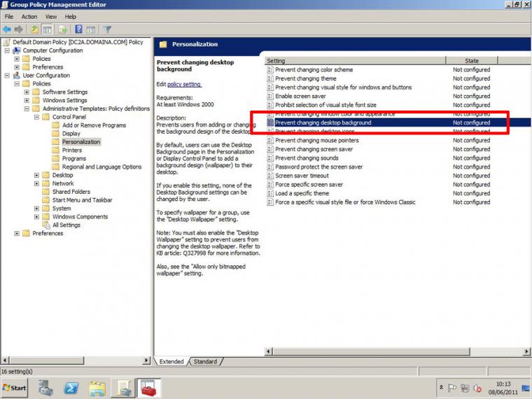The width and height of the screenshot is (532, 399).
Task: Click the blue Help toolbar icon
Action: point(78,29)
